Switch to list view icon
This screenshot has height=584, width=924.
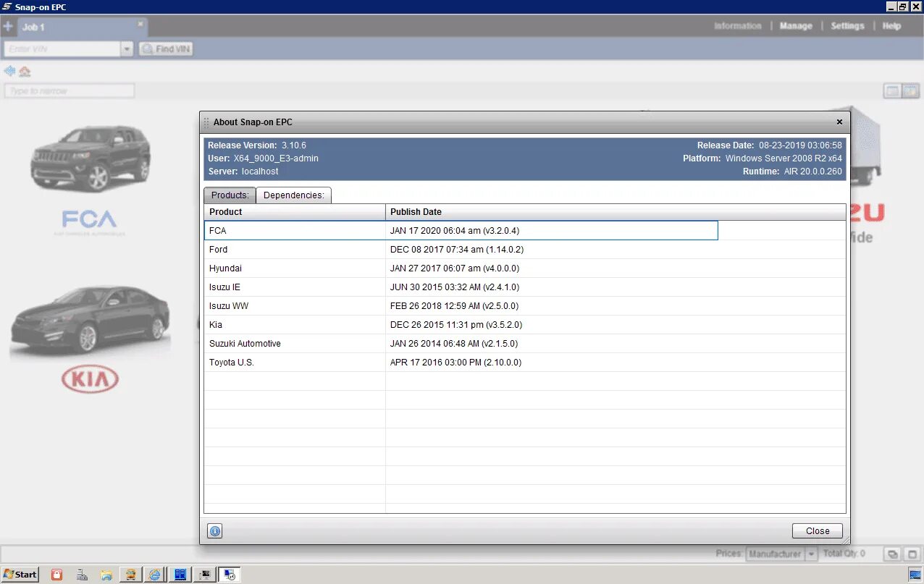click(892, 91)
